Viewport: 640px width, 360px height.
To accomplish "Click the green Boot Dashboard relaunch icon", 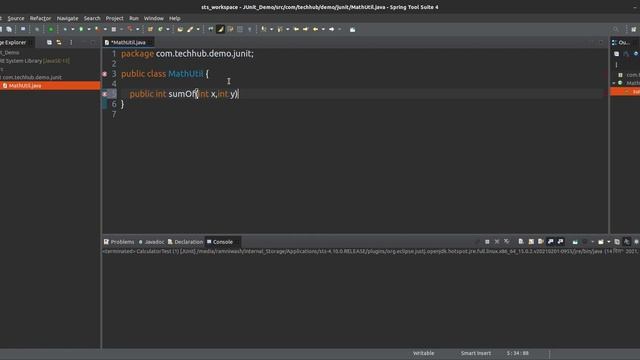I will click(51, 29).
